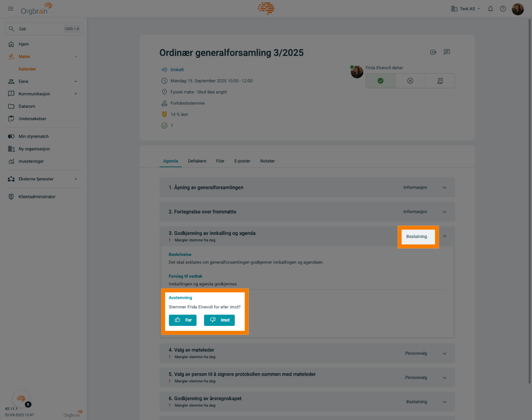
Task: Open the Test AS organization dropdown
Action: tap(466, 9)
